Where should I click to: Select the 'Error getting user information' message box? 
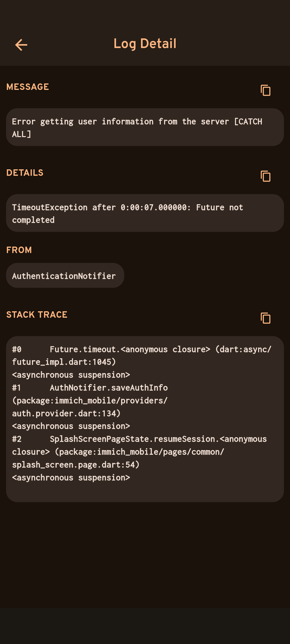tap(145, 127)
